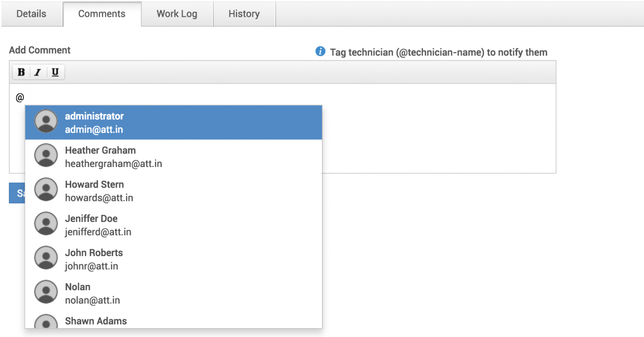Toggle underline formatting in comment editor

pos(55,72)
